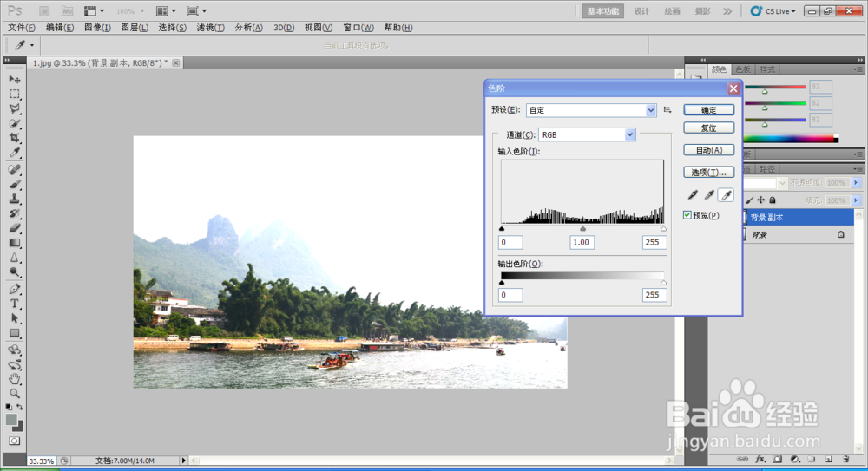The image size is (868, 471).
Task: Expand more workspaces chevron
Action: click(x=727, y=11)
